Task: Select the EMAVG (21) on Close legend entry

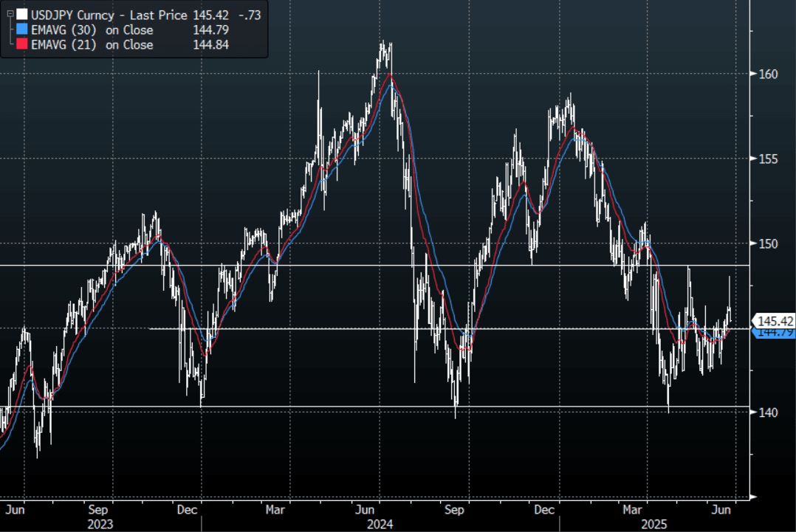Action: coord(93,45)
